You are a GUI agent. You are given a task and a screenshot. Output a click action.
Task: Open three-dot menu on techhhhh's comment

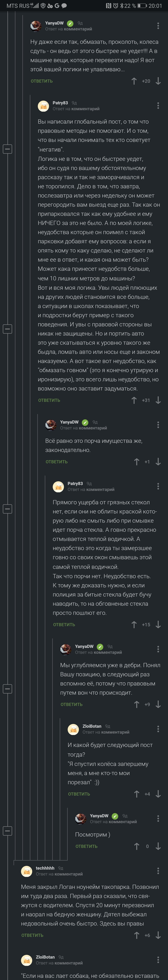[x=158, y=871]
